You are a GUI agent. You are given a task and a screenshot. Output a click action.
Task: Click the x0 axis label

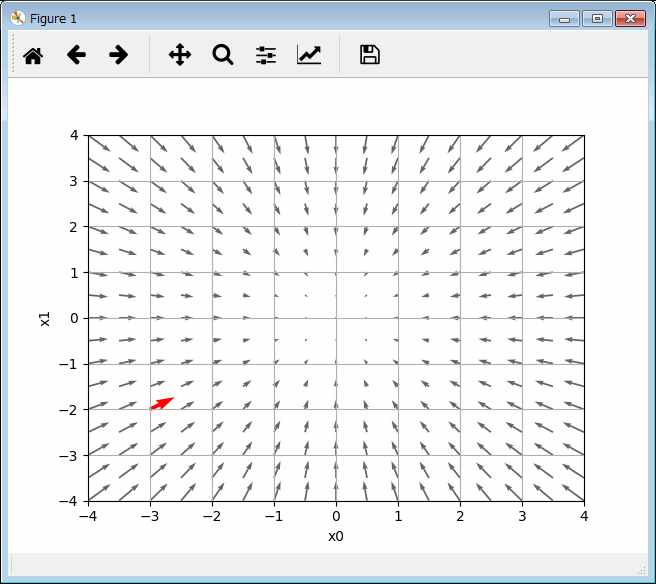tap(336, 536)
